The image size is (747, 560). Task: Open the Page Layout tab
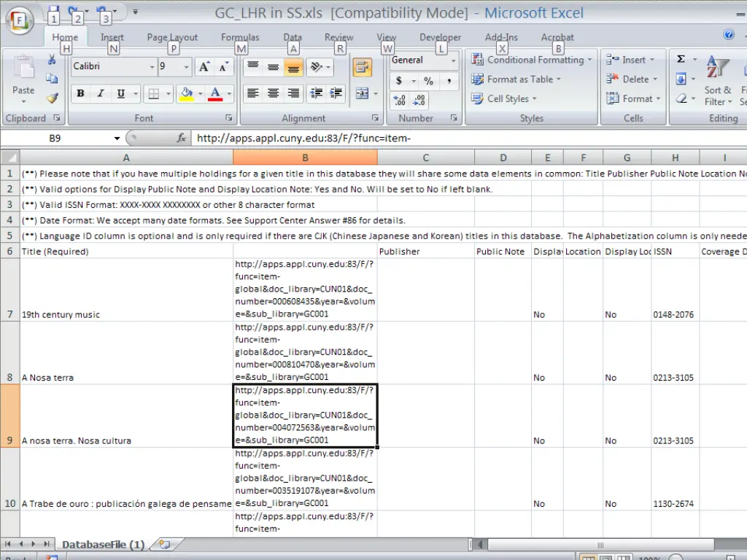point(172,37)
